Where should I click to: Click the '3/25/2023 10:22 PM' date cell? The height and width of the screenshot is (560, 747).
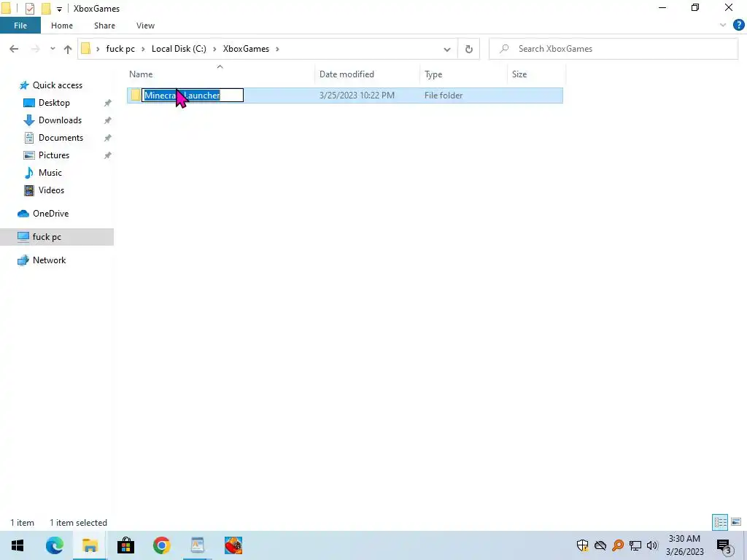357,96
